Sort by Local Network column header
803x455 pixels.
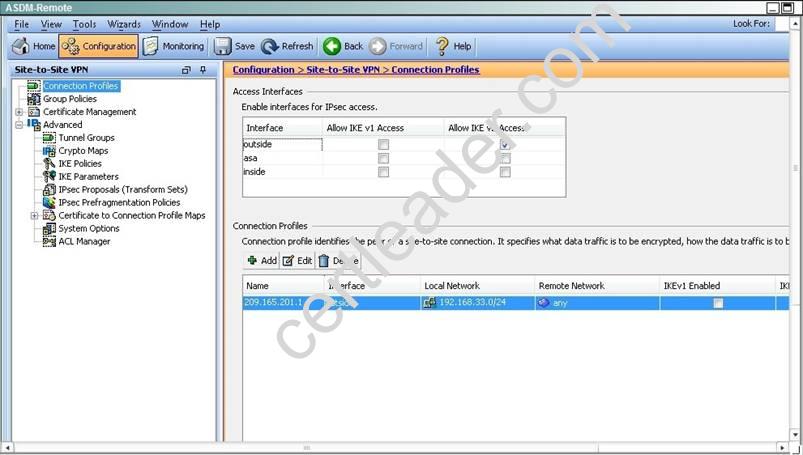[x=477, y=286]
